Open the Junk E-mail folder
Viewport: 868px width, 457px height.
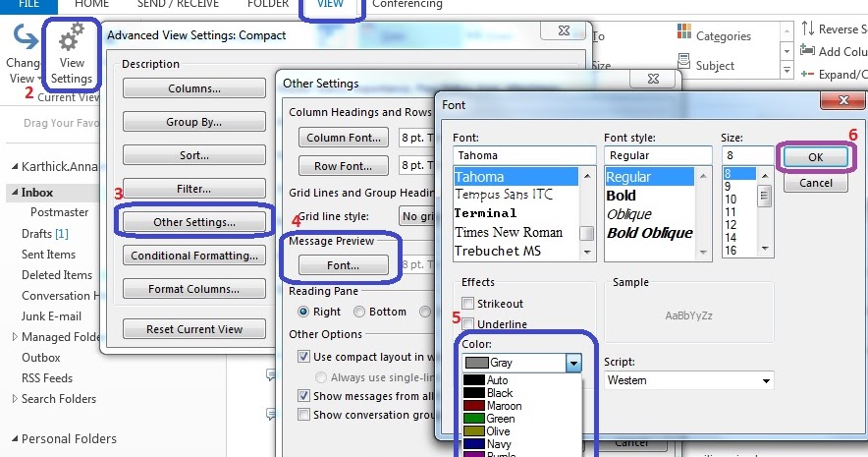[51, 316]
